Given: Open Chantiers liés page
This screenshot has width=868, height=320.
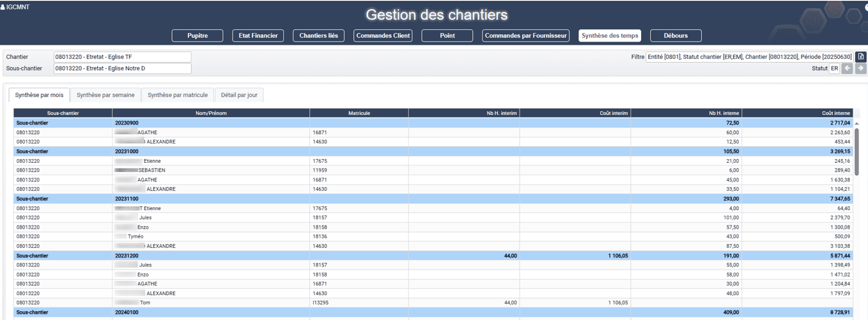Looking at the screenshot, I should [x=319, y=36].
